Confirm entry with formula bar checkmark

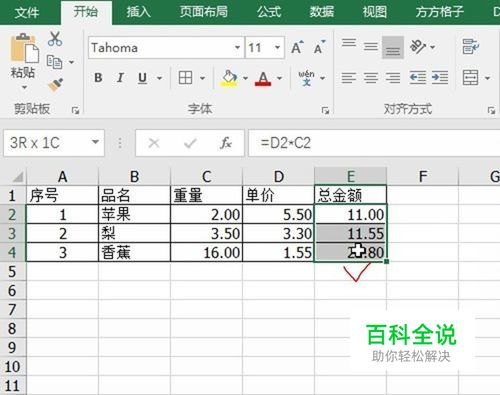point(190,143)
